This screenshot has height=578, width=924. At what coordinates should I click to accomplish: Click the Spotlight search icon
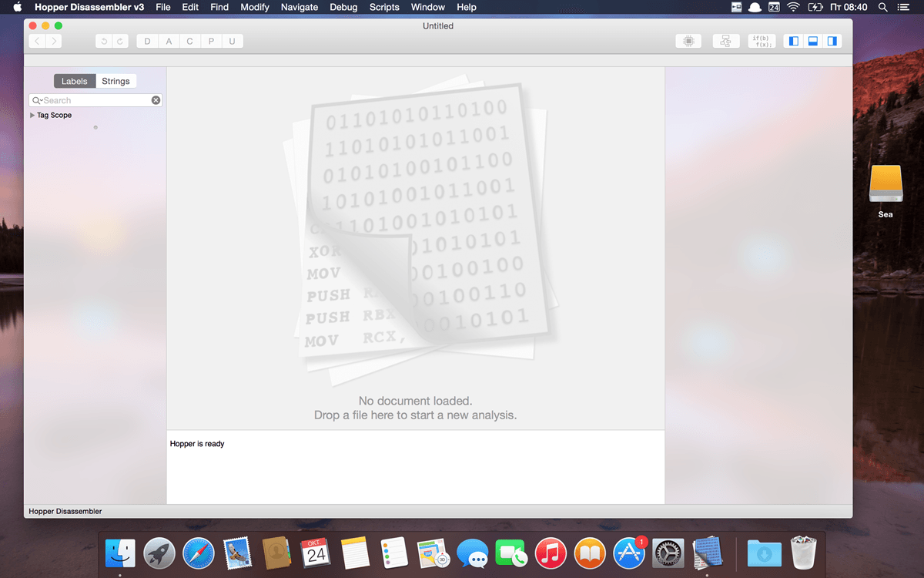click(x=883, y=7)
